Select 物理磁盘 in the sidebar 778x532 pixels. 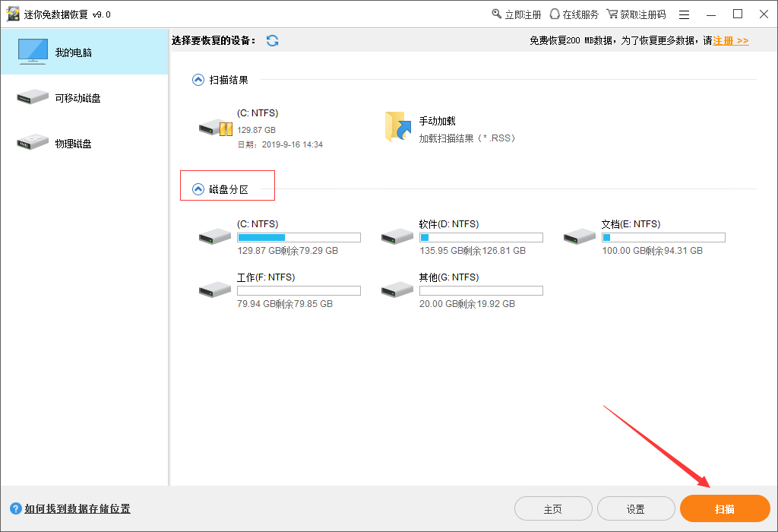pyautogui.click(x=84, y=143)
